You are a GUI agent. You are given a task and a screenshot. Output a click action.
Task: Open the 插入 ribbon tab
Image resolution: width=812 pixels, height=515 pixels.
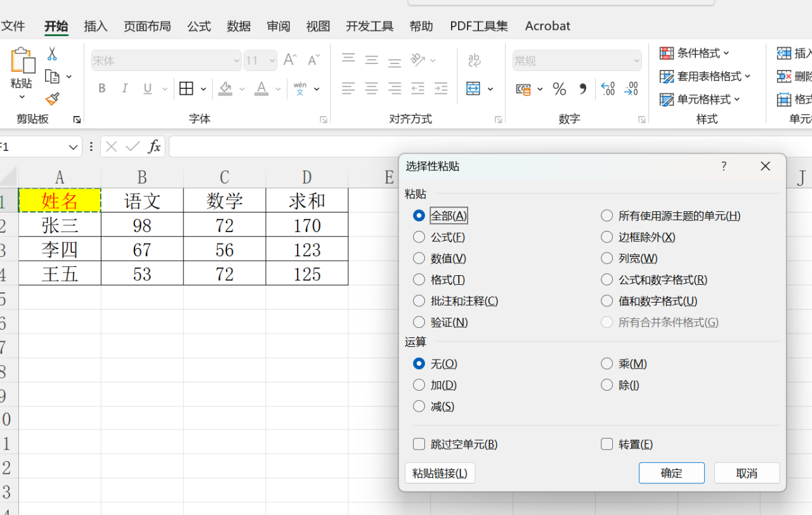point(96,26)
